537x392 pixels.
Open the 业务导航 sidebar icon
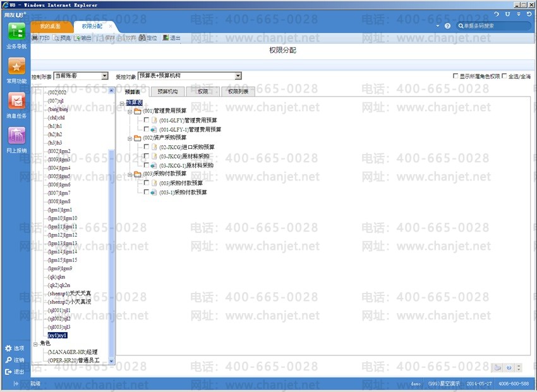click(16, 32)
